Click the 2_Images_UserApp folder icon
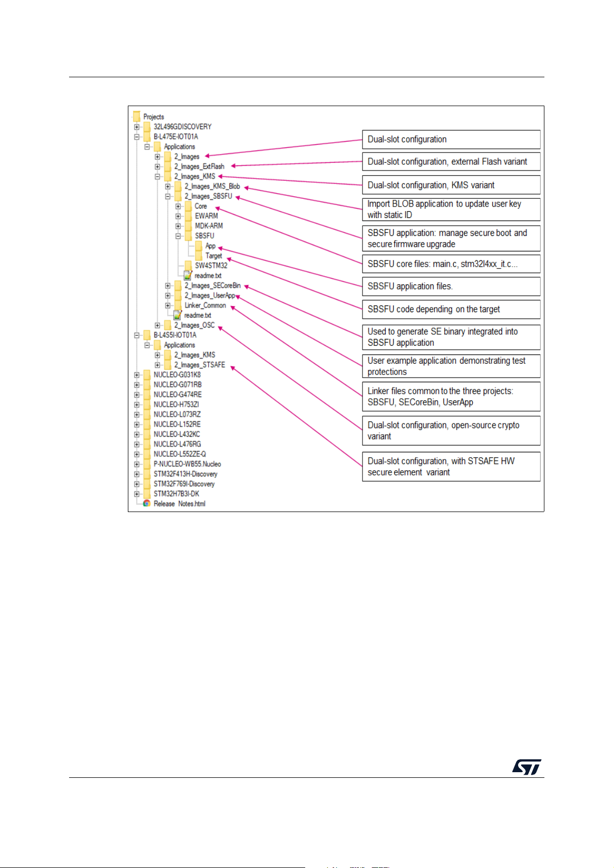The image size is (614, 868). [x=178, y=295]
